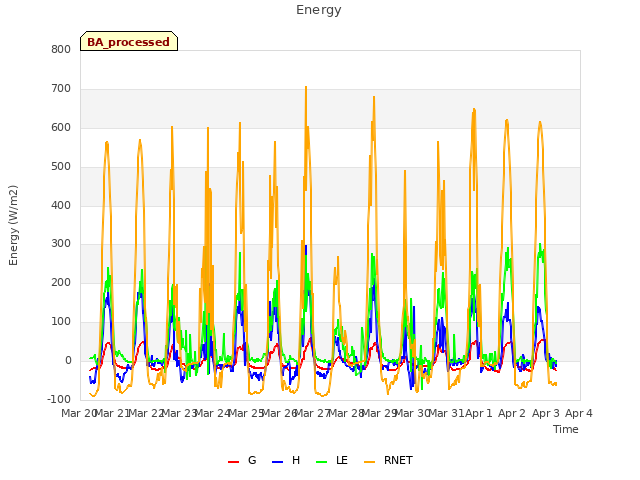Click the G legend label
The height and width of the screenshot is (480, 640).
(252, 460)
